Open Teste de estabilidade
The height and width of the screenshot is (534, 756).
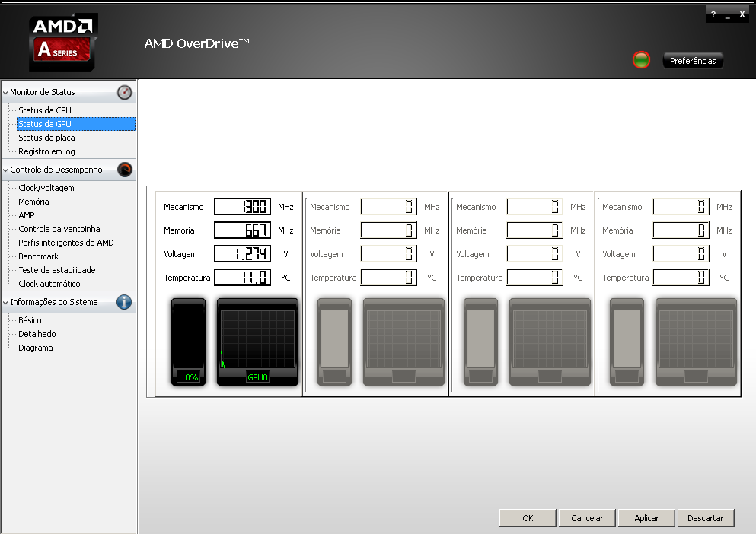click(57, 270)
